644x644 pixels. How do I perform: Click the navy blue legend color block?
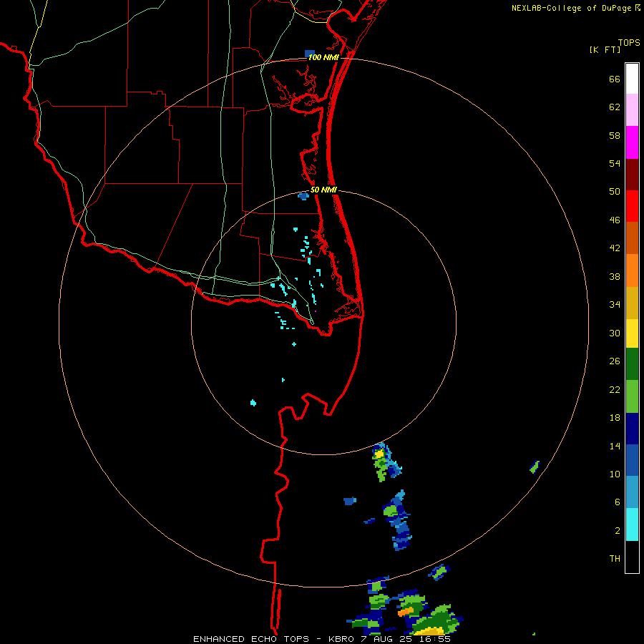632,429
